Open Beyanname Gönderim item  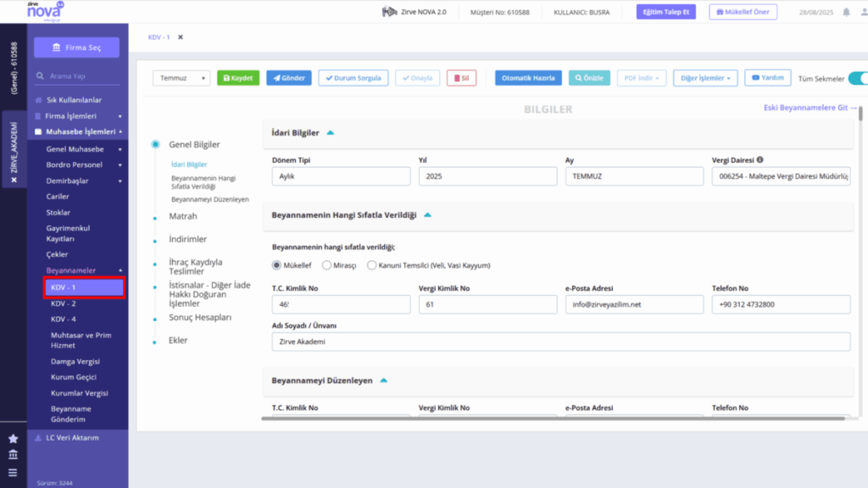(x=71, y=413)
